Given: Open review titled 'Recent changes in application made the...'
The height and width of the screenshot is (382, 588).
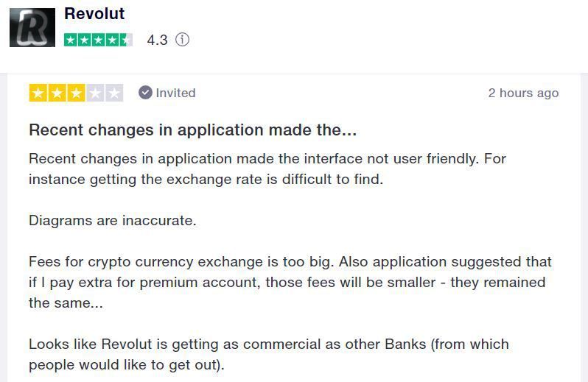Looking at the screenshot, I should 193,130.
